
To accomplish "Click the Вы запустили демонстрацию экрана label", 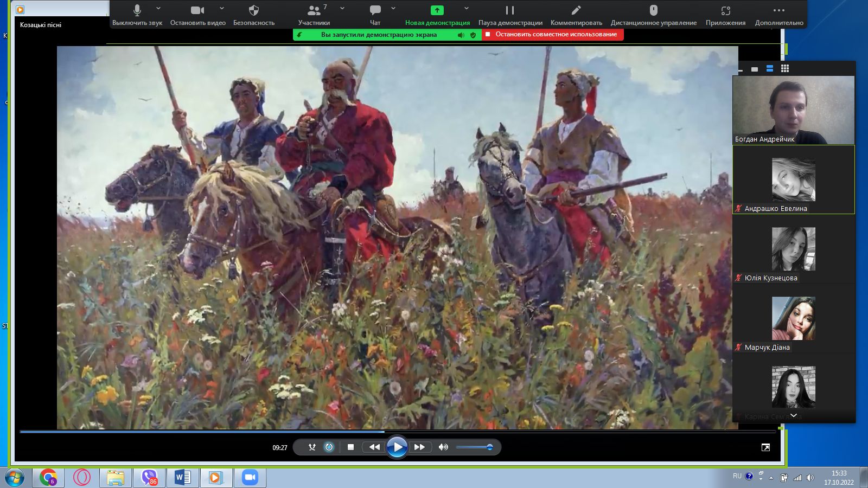I will 379,35.
